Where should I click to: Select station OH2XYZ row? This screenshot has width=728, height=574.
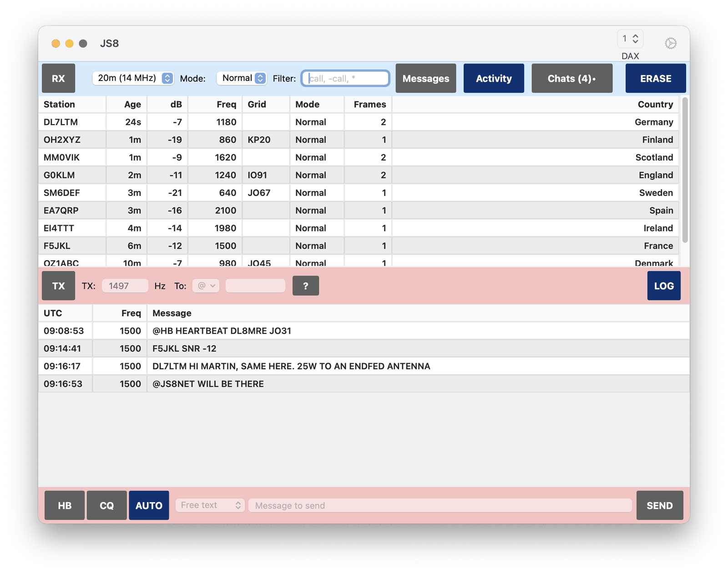pyautogui.click(x=359, y=140)
